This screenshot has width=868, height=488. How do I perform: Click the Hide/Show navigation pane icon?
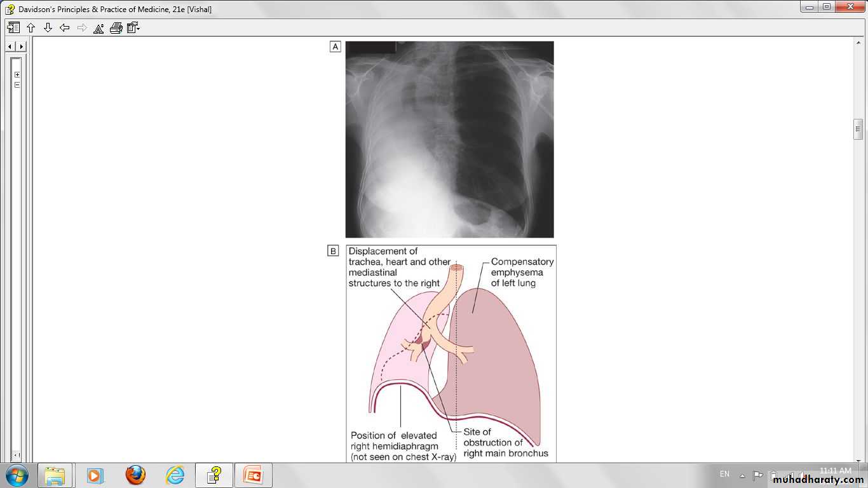(13, 28)
